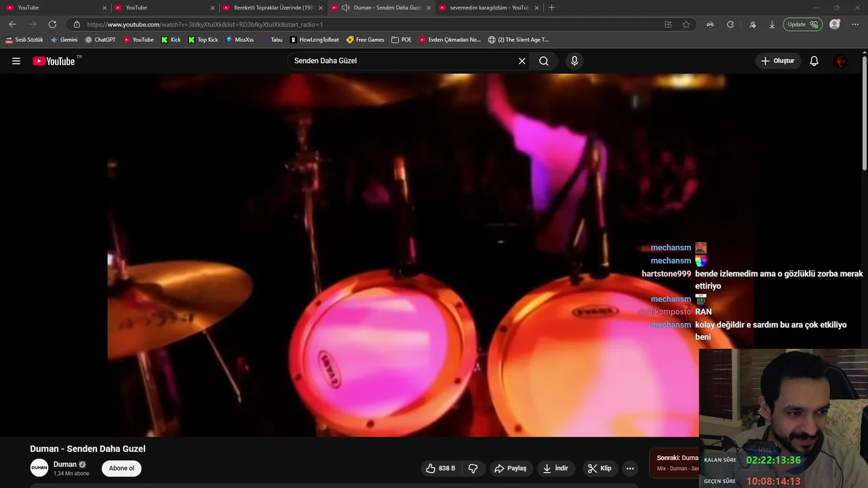
Task: Click muted speaker icon on Duman tab
Action: [346, 7]
